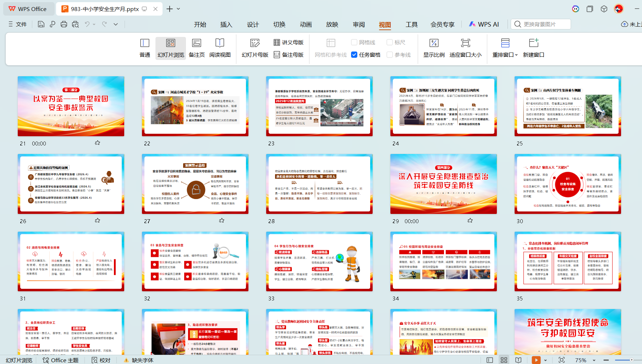Switch to the 开始 Home tab
Image resolution: width=642 pixels, height=364 pixels.
200,24
